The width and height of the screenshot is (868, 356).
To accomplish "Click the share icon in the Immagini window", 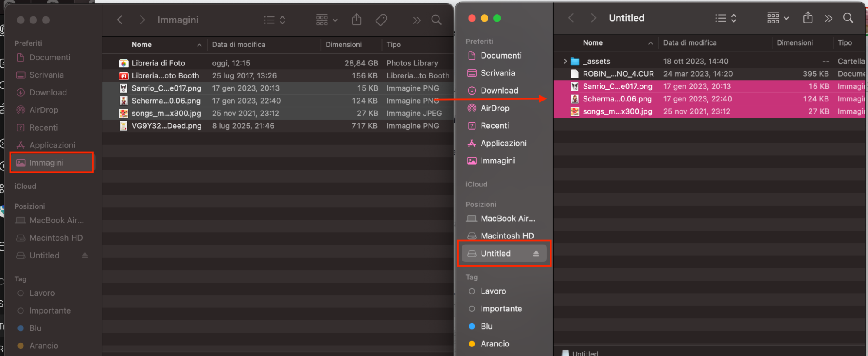I will (356, 20).
